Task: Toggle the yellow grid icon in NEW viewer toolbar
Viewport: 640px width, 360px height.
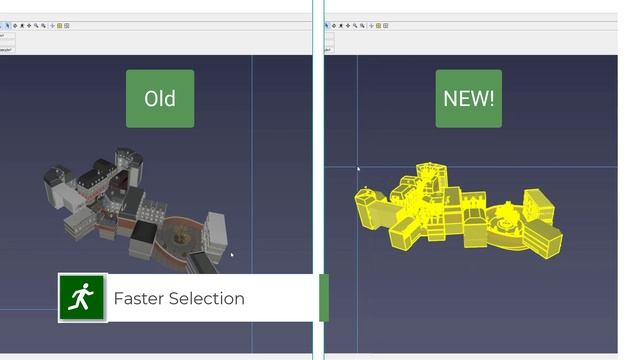Action: tap(378, 26)
